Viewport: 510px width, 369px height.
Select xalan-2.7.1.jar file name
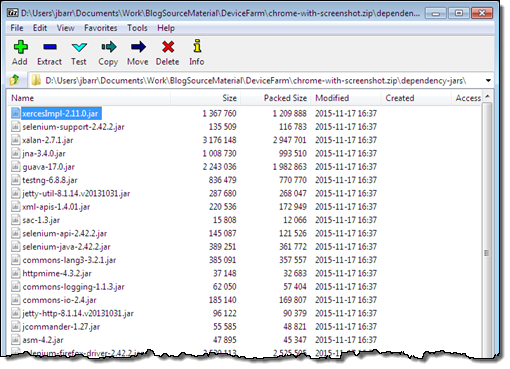(x=48, y=140)
